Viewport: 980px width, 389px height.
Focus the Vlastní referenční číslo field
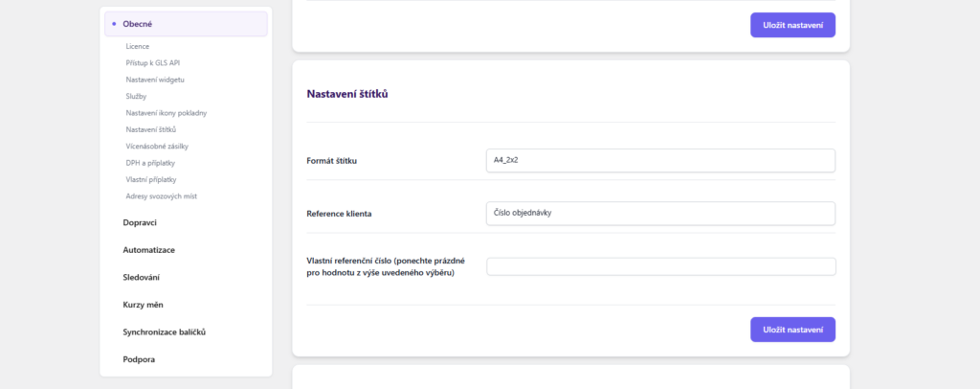[x=660, y=266]
